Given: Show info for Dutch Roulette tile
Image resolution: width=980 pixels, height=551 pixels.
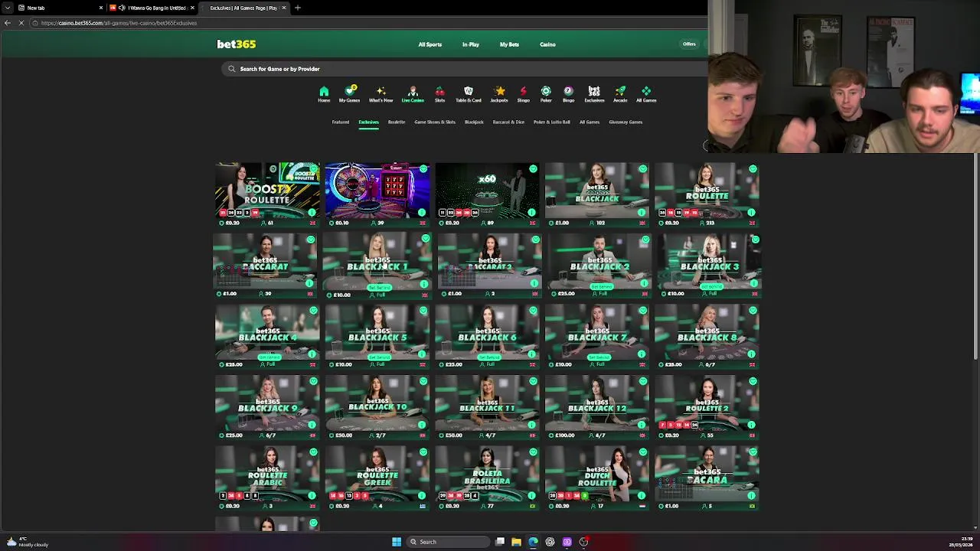Looking at the screenshot, I should 641,496.
